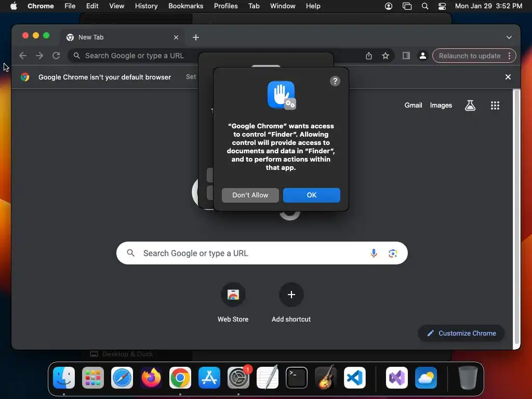Open the Edit menu

[92, 6]
